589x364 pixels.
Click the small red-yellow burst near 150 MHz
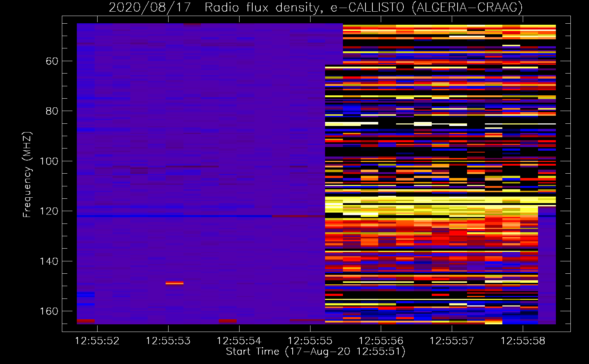tap(175, 283)
